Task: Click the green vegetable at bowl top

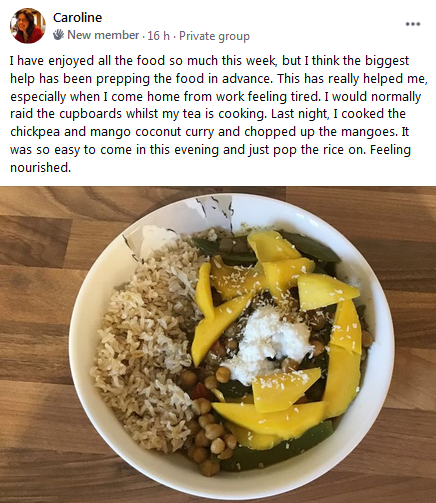Action: coord(312,247)
